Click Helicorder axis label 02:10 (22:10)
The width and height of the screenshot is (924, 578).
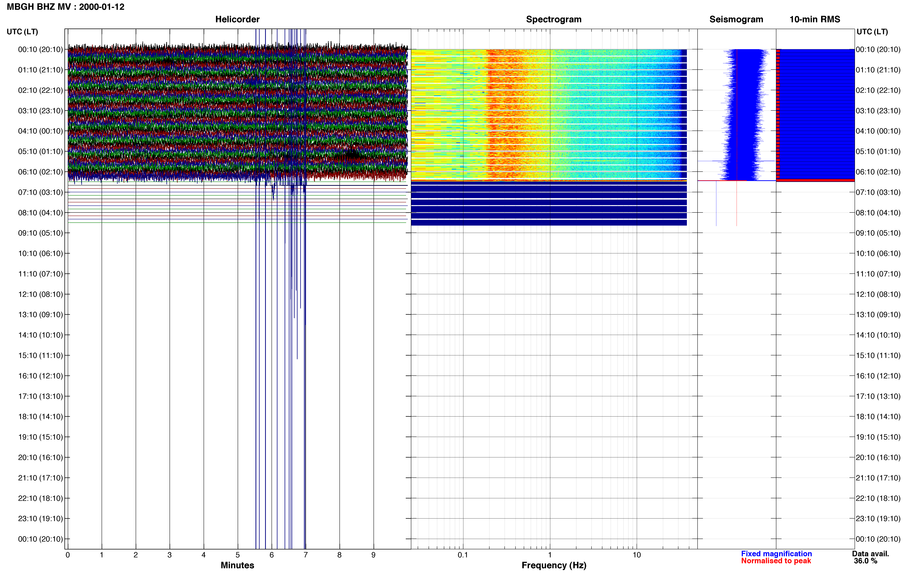pos(41,90)
